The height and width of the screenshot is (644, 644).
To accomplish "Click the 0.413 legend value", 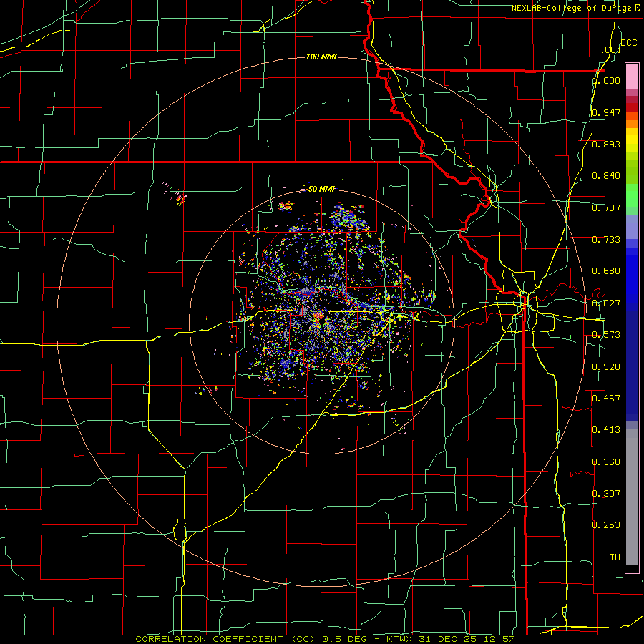I will 606,430.
